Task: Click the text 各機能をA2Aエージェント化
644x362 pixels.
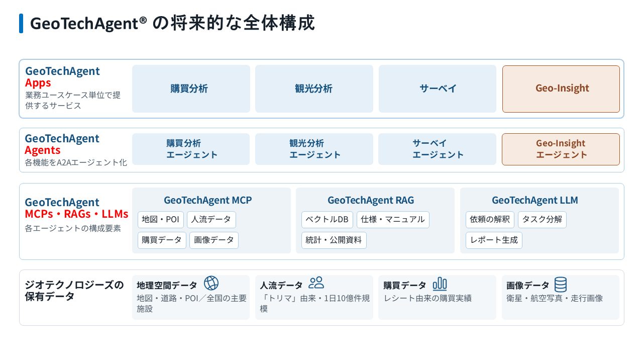Action: click(x=76, y=162)
